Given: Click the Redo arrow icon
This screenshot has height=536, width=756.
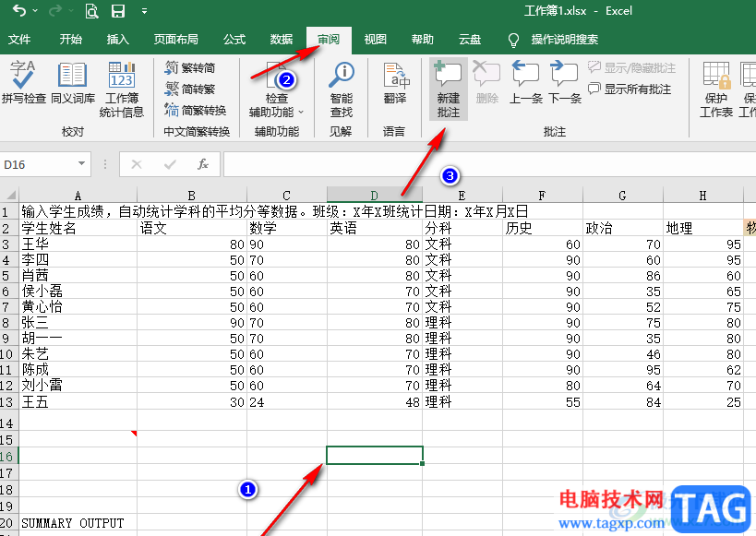Looking at the screenshot, I should click(56, 10).
